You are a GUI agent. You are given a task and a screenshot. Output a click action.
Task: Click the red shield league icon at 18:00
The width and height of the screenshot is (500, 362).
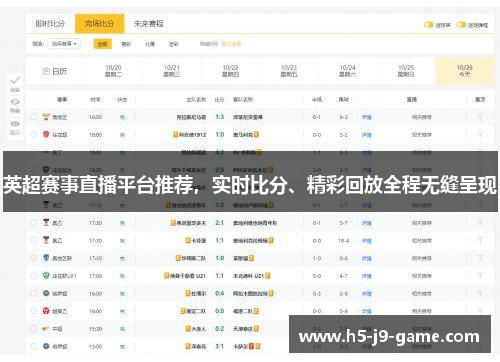pos(46,134)
